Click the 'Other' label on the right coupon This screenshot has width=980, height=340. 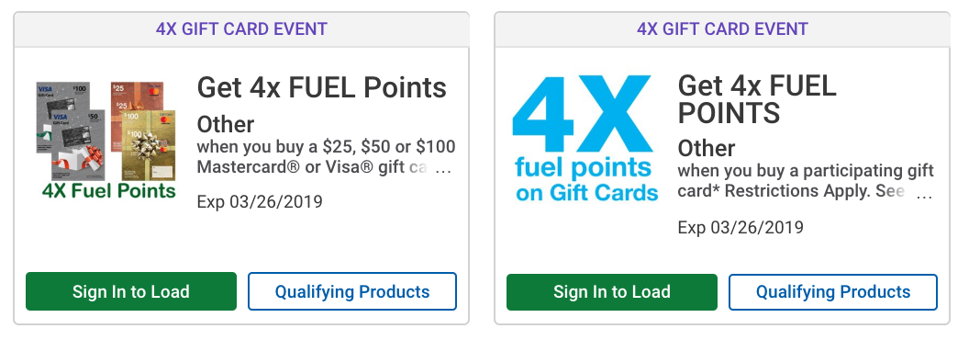[707, 148]
